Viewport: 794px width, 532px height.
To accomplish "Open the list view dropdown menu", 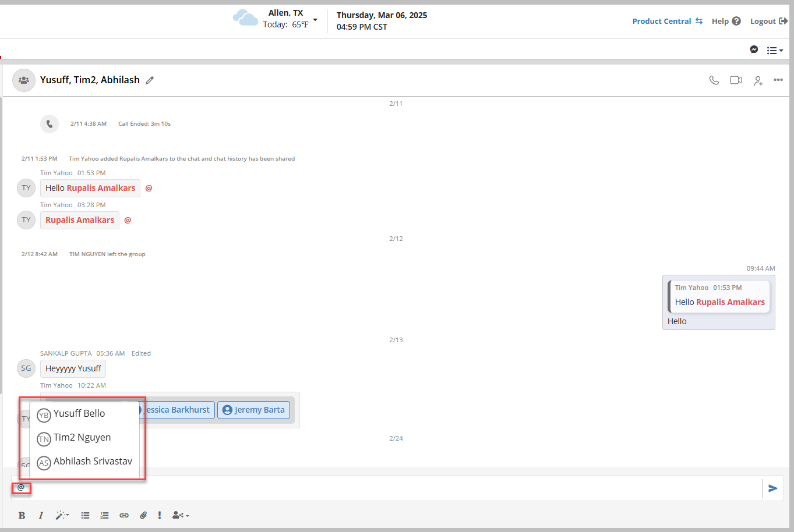I will pos(775,51).
